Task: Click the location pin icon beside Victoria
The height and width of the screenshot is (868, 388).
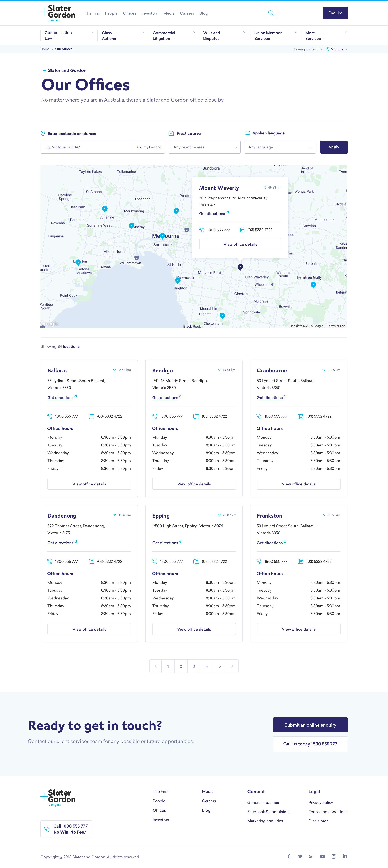Action: point(328,49)
